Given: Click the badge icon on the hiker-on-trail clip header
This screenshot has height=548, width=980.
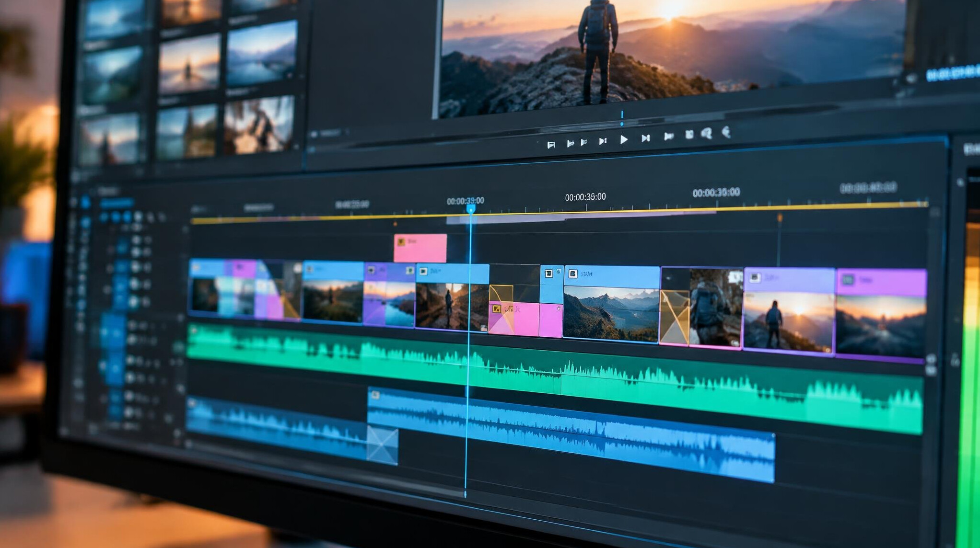Looking at the screenshot, I should pos(423,272).
